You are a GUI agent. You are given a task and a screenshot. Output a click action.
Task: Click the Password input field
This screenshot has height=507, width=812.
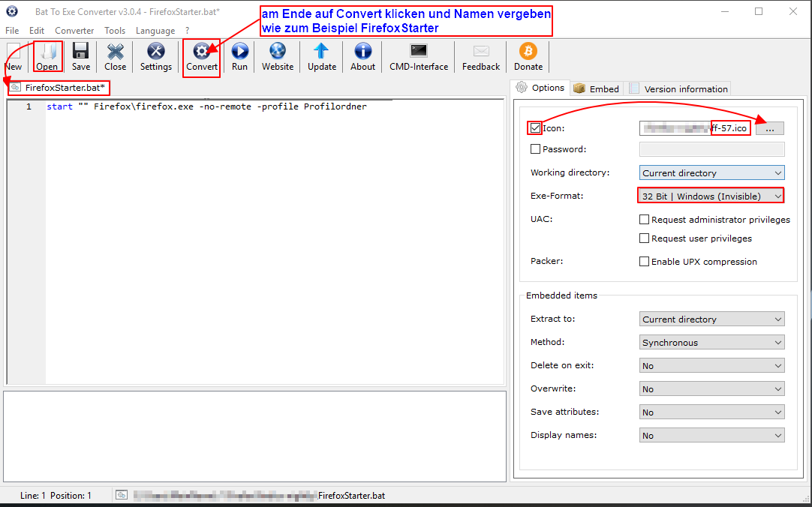coord(711,149)
